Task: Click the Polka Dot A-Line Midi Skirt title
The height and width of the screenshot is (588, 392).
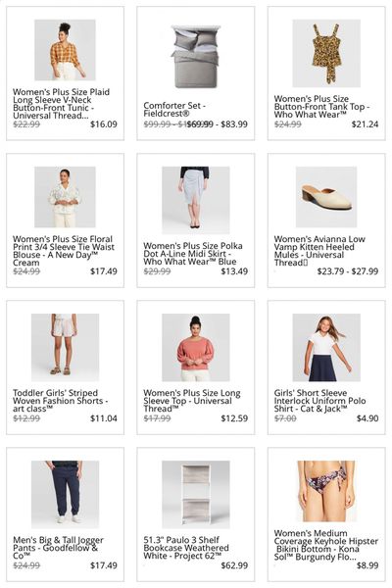Action: 193,254
